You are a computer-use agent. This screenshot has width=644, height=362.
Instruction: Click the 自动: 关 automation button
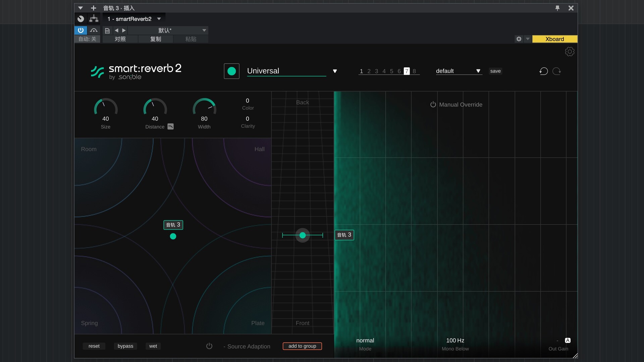tap(87, 39)
